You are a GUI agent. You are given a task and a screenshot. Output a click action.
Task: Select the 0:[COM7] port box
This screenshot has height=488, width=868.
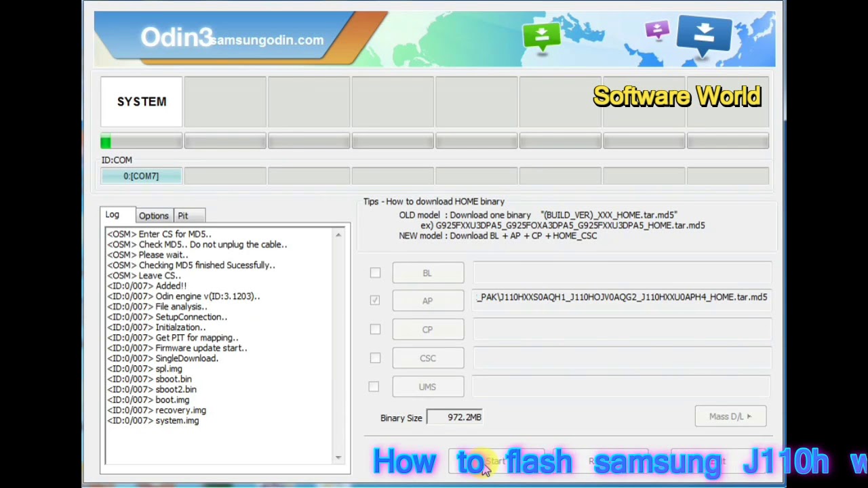click(x=141, y=176)
